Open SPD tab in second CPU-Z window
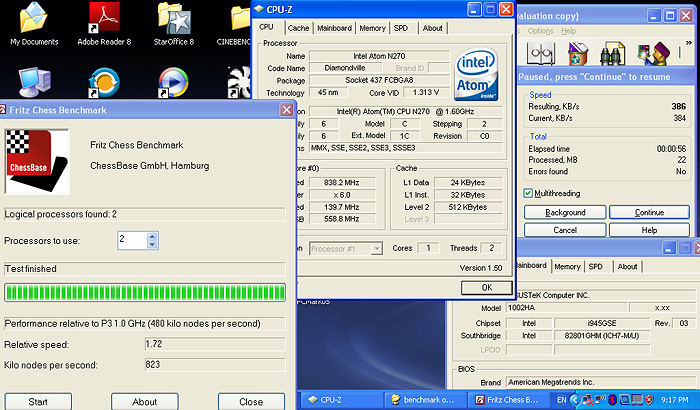This screenshot has height=410, width=700. (596, 266)
